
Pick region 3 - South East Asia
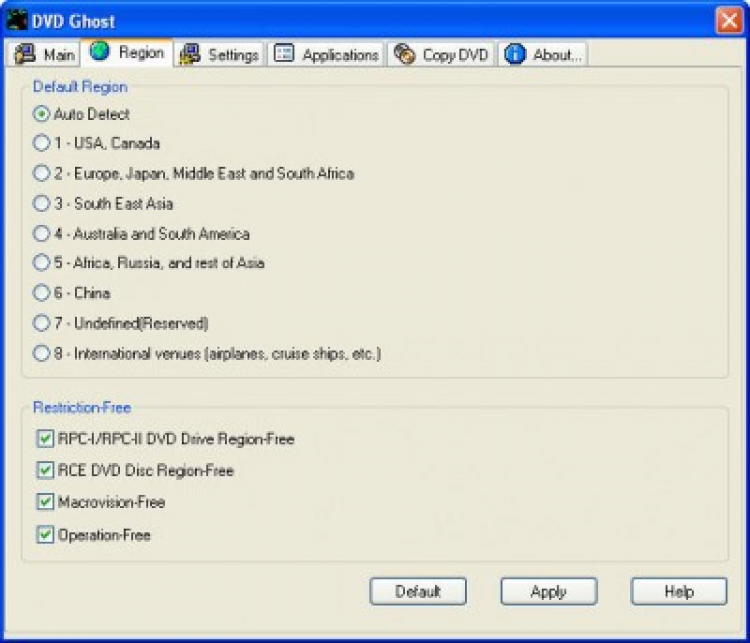103,203
